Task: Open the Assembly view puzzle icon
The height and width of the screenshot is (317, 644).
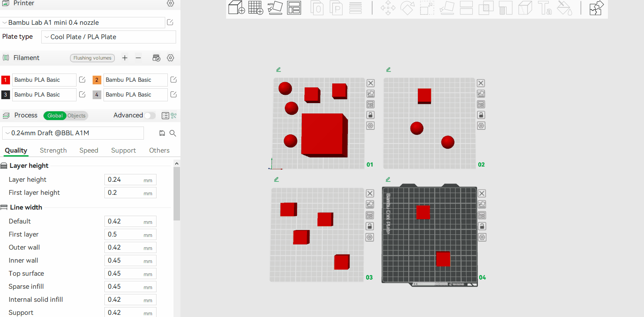Action: (x=596, y=8)
